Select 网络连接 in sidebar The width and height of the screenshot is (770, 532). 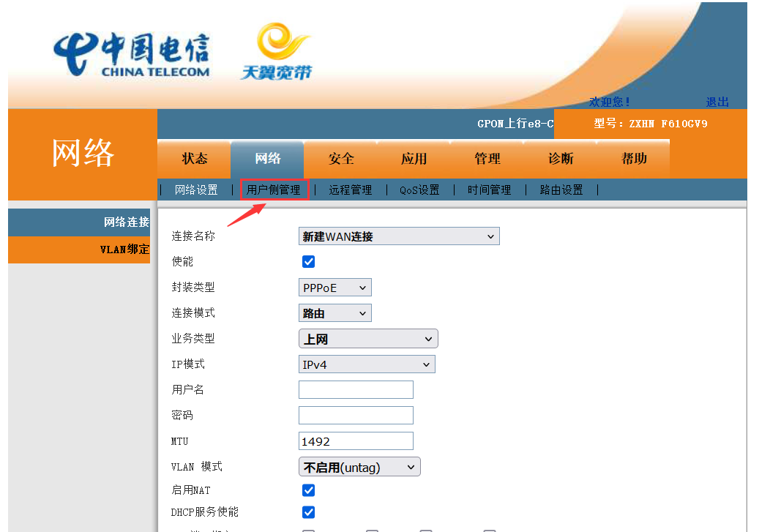pyautogui.click(x=79, y=222)
